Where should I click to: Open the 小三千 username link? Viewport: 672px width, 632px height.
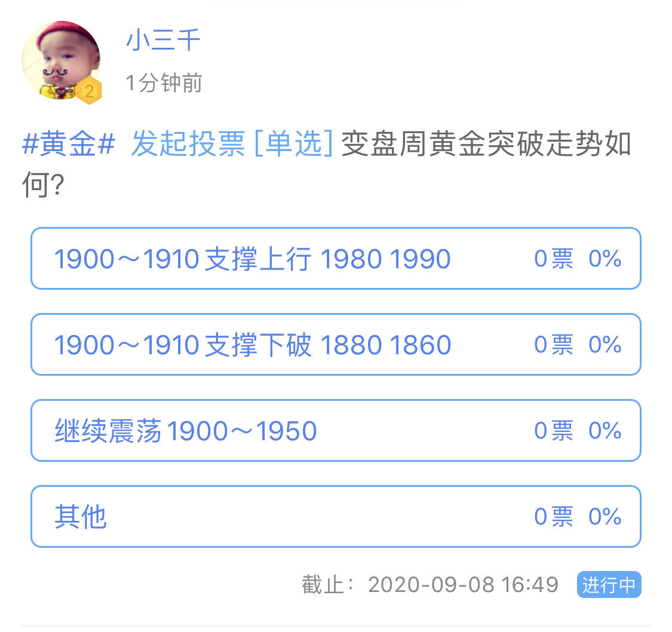[x=163, y=40]
